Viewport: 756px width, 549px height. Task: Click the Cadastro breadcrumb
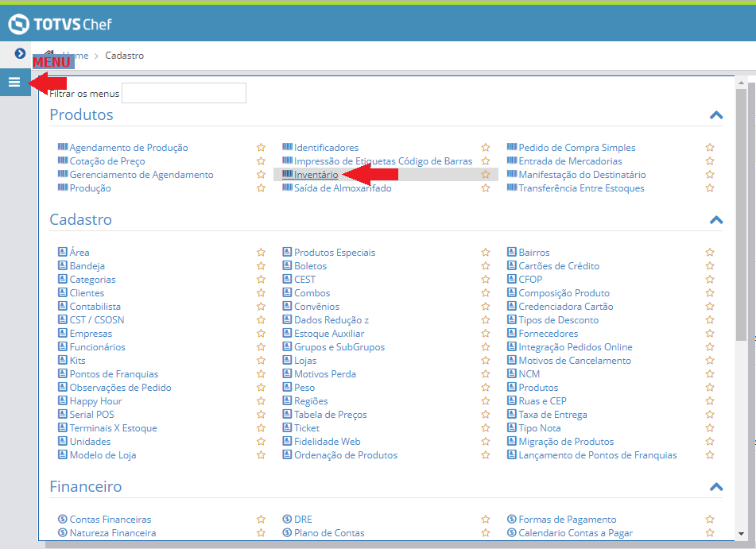point(124,56)
